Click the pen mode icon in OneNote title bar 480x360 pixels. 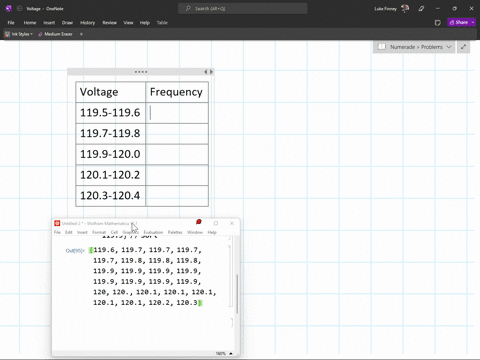coord(421,9)
